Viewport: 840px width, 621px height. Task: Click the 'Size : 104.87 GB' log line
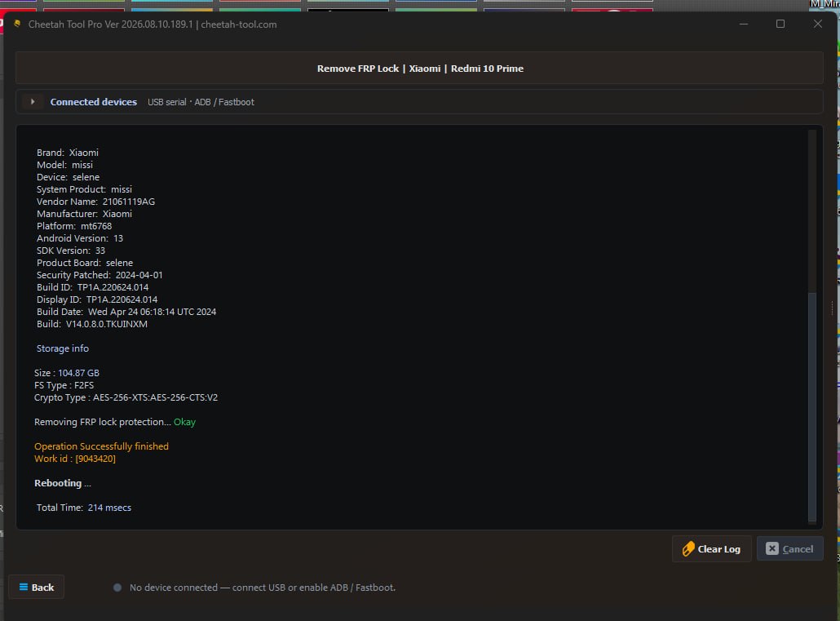(x=67, y=373)
